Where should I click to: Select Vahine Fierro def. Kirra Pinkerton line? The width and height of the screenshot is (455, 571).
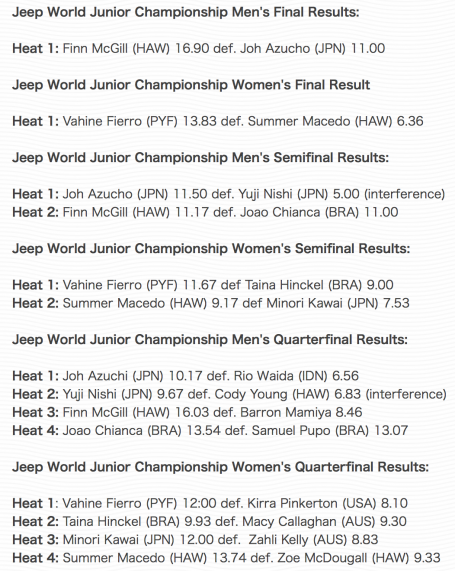(210, 503)
